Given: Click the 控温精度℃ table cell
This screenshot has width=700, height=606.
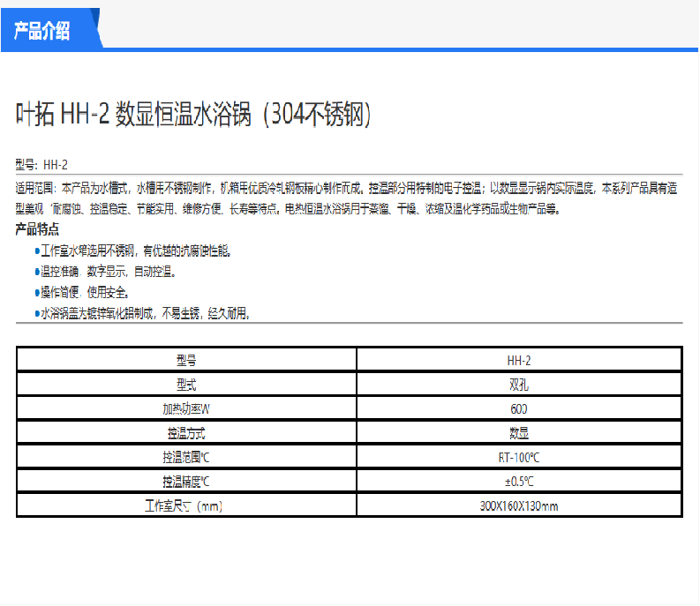Looking at the screenshot, I should pyautogui.click(x=186, y=481).
